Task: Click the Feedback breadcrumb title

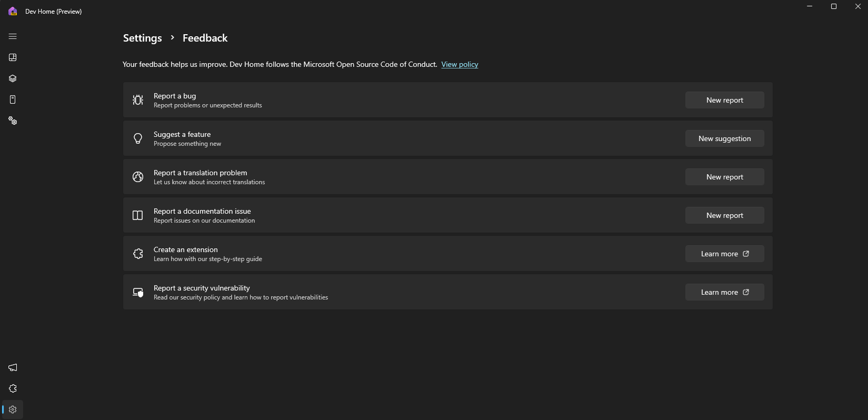Action: (205, 38)
